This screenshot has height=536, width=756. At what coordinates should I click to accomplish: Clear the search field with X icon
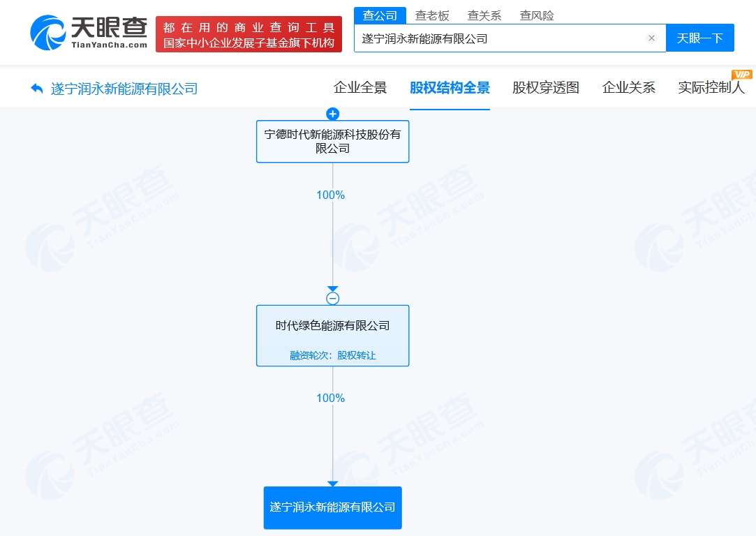coord(651,38)
